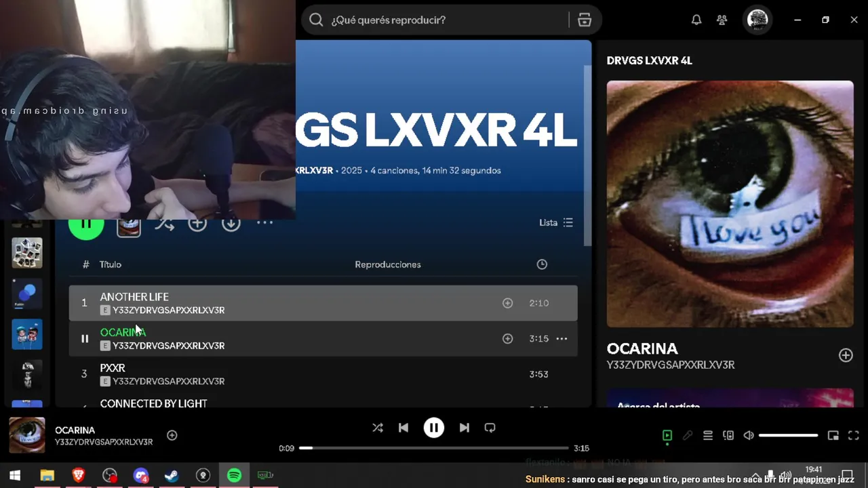The height and width of the screenshot is (488, 868).
Task: Open DRVGS LXVXR 4L panel title link
Action: [x=649, y=60]
